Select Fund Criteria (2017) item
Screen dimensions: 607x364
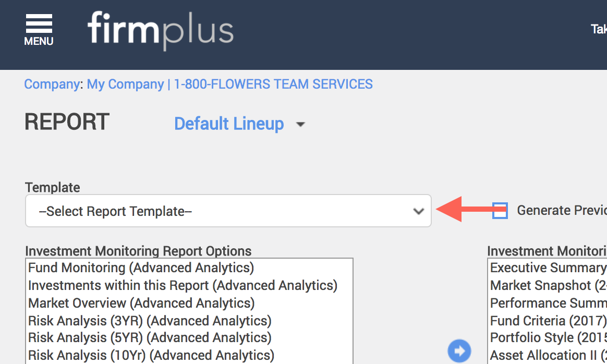[548, 321]
